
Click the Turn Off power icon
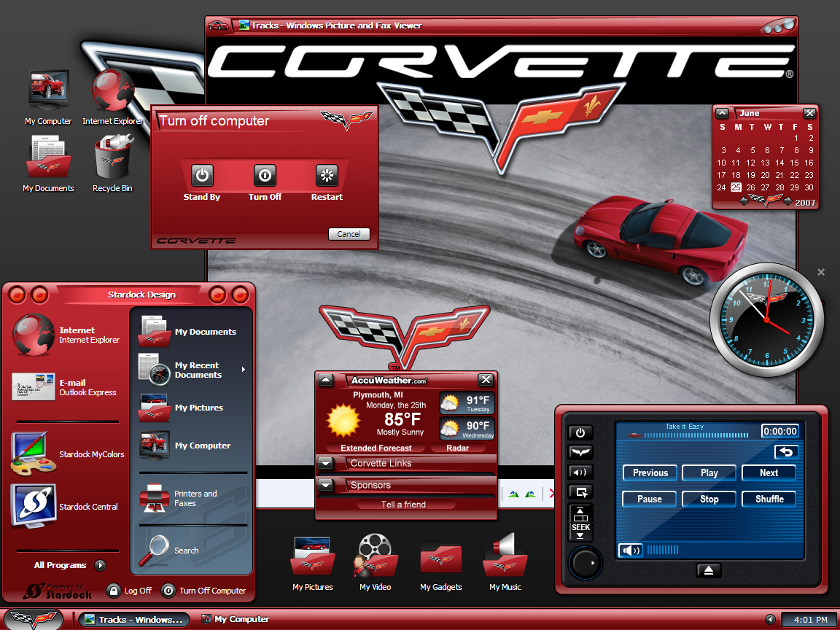click(x=265, y=175)
